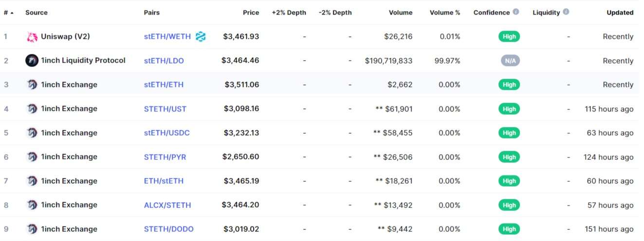Click the 1inch logo in row 9
Screen dimensions: 644x241
pos(32,229)
